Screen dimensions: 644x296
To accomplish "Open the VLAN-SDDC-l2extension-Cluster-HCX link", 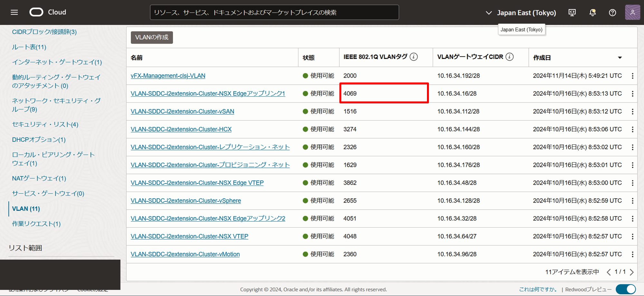I will pos(181,129).
